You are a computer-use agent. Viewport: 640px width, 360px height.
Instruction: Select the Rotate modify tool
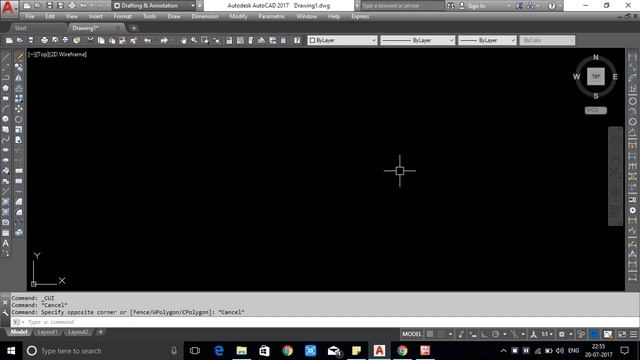click(19, 119)
